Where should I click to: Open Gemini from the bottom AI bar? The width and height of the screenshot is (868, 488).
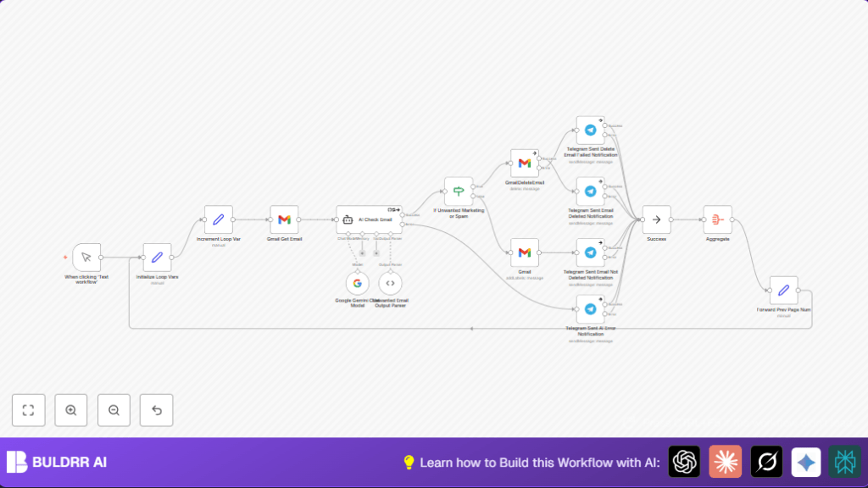point(806,463)
